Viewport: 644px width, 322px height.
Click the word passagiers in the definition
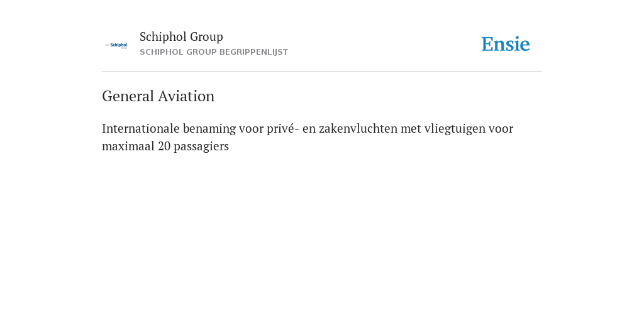201,147
